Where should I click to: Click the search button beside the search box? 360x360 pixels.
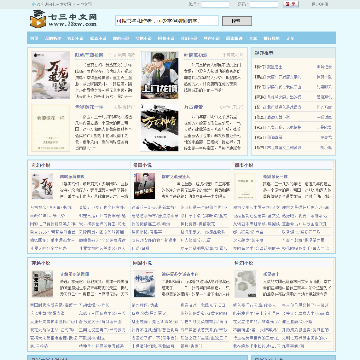click(x=237, y=21)
